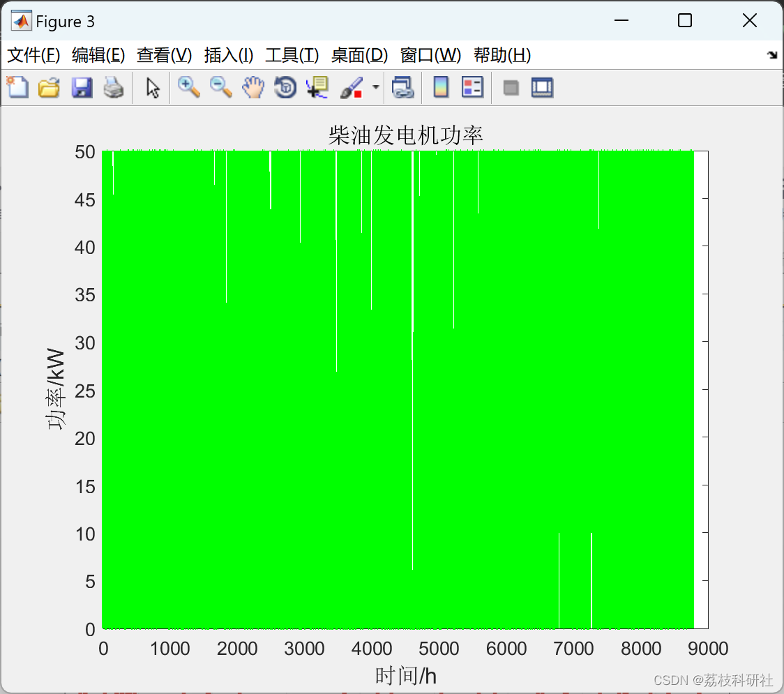Click the x-axis label 时间/h
This screenshot has height=694, width=784.
click(x=405, y=675)
